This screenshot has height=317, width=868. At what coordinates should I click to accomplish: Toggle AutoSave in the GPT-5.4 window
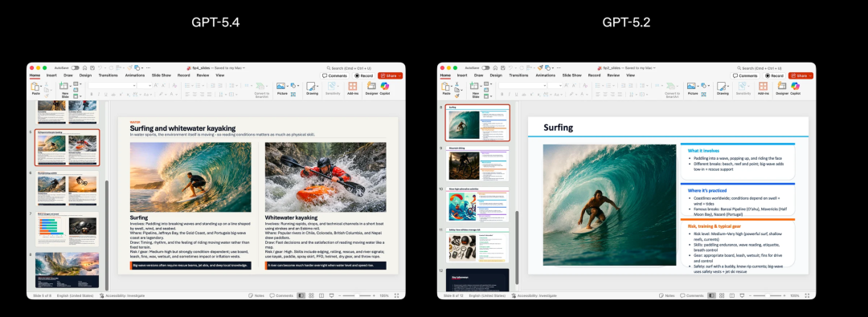75,67
